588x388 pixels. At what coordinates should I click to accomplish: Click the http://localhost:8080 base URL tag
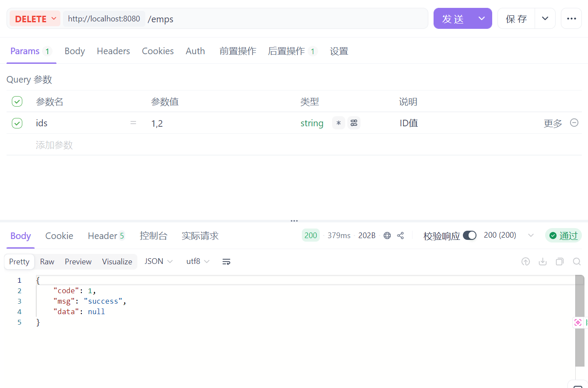104,19
